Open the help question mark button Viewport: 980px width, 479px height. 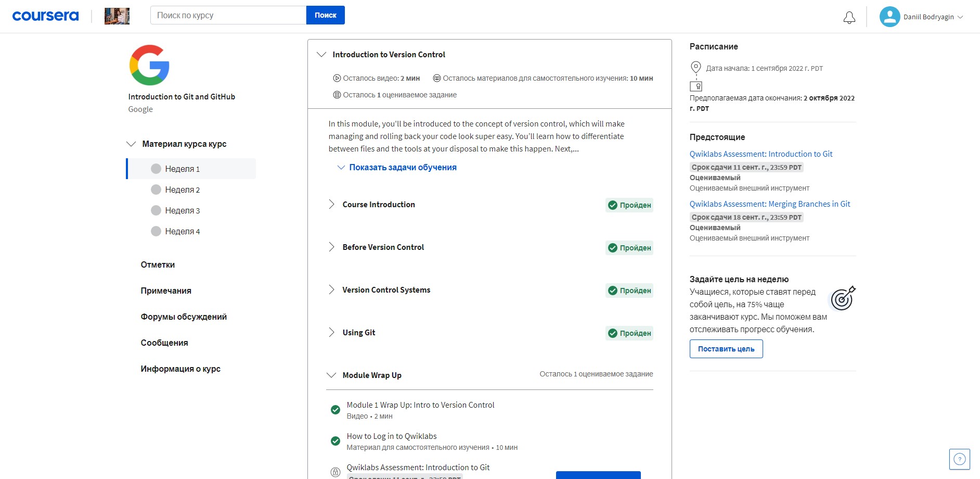click(960, 459)
